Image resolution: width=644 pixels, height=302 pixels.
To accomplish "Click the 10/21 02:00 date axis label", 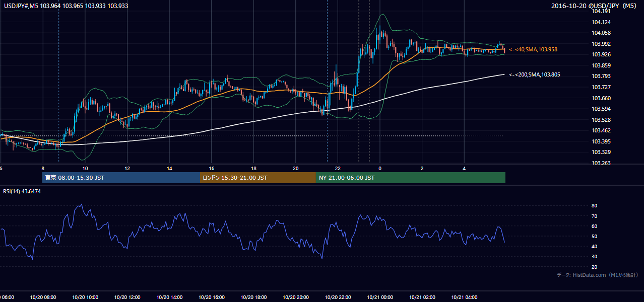I will [422, 297].
